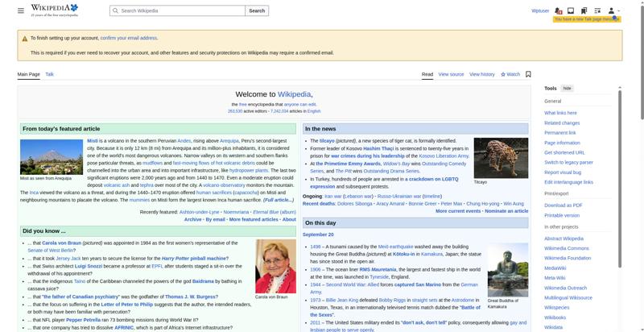Click Switch to legacy parser
644x332 pixels.
568,162
